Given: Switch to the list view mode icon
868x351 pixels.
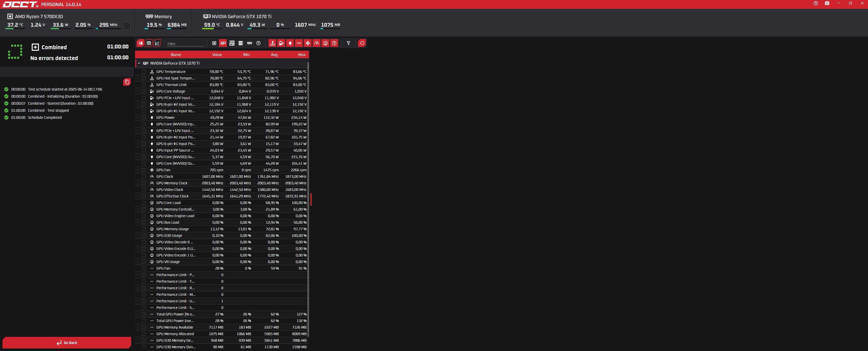Looking at the screenshot, I should tap(140, 43).
